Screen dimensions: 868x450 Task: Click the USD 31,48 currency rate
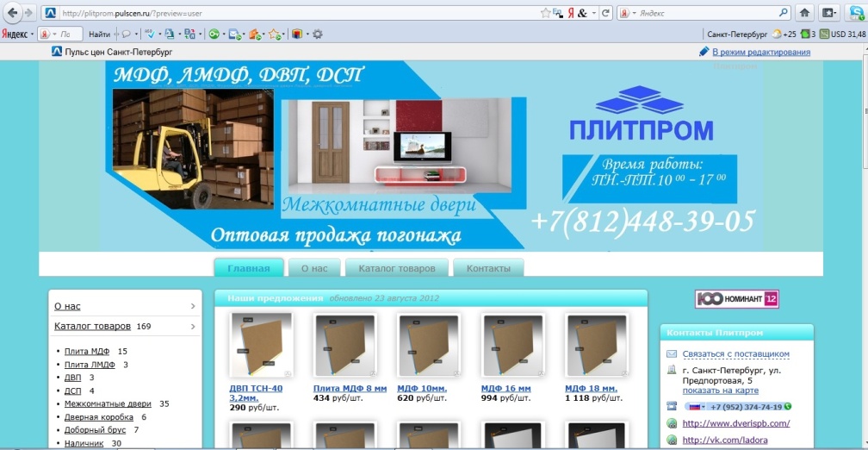tap(842, 34)
